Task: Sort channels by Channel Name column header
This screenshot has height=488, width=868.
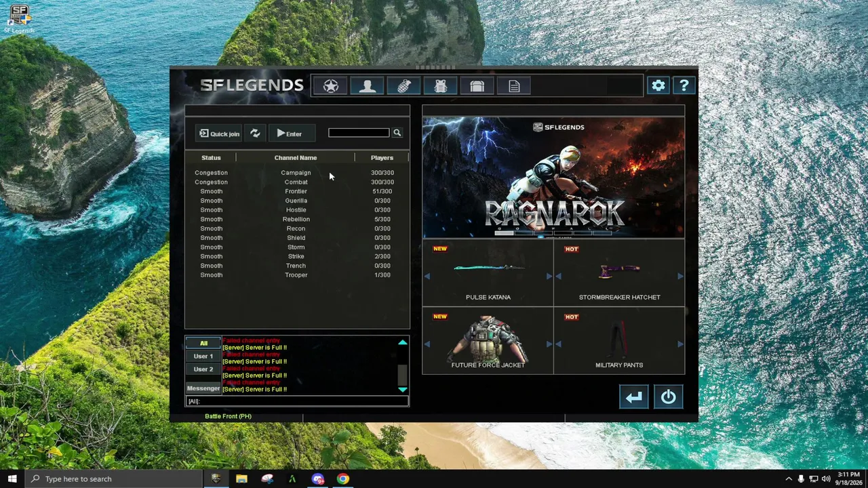Action: [296, 157]
